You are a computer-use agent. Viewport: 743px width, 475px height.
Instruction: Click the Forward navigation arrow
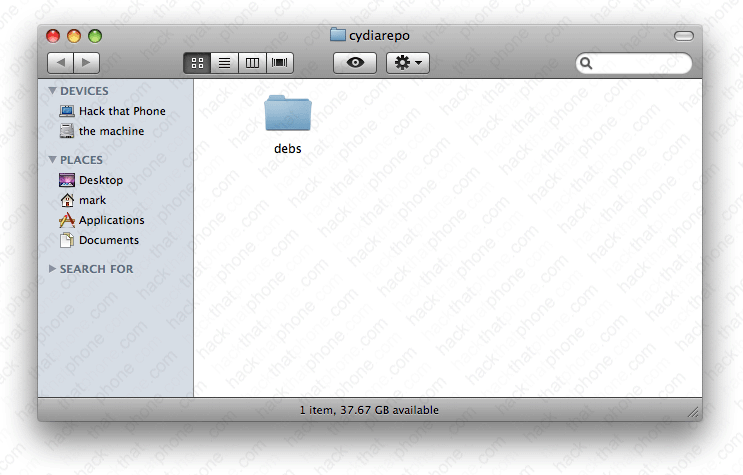click(x=86, y=63)
